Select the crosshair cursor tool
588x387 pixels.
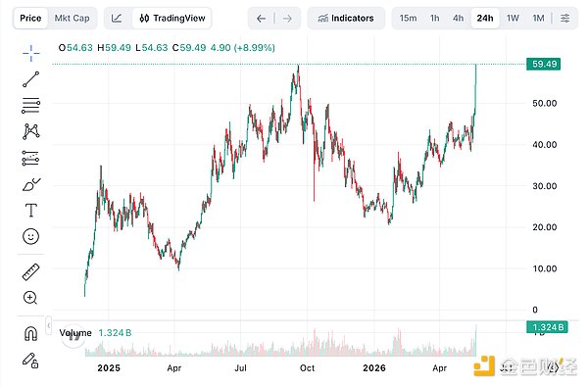coord(30,53)
